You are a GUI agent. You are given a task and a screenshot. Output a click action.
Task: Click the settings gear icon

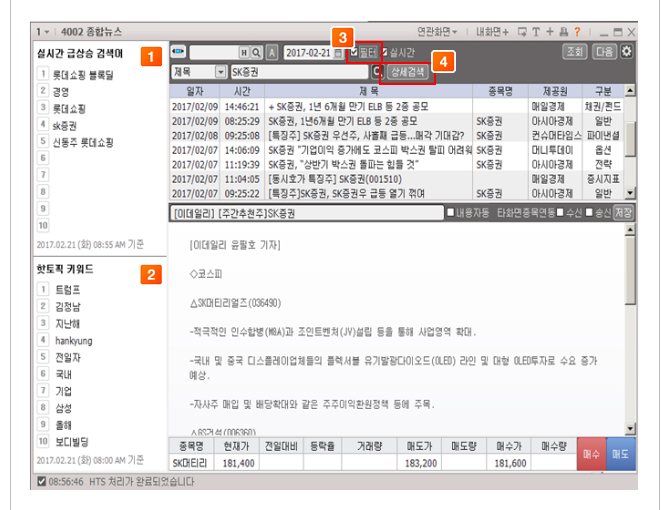627,52
